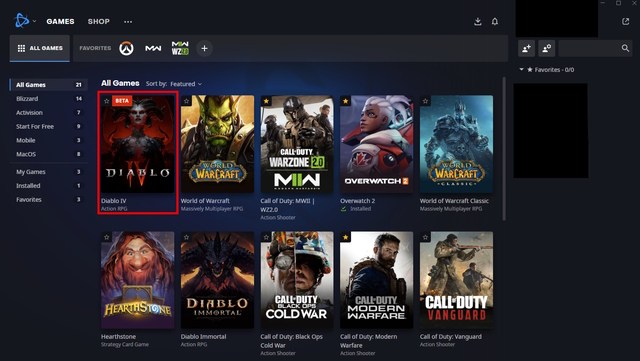Screen dimensions: 640x361
Task: Open World of Warcraft game cover
Action: [217, 144]
